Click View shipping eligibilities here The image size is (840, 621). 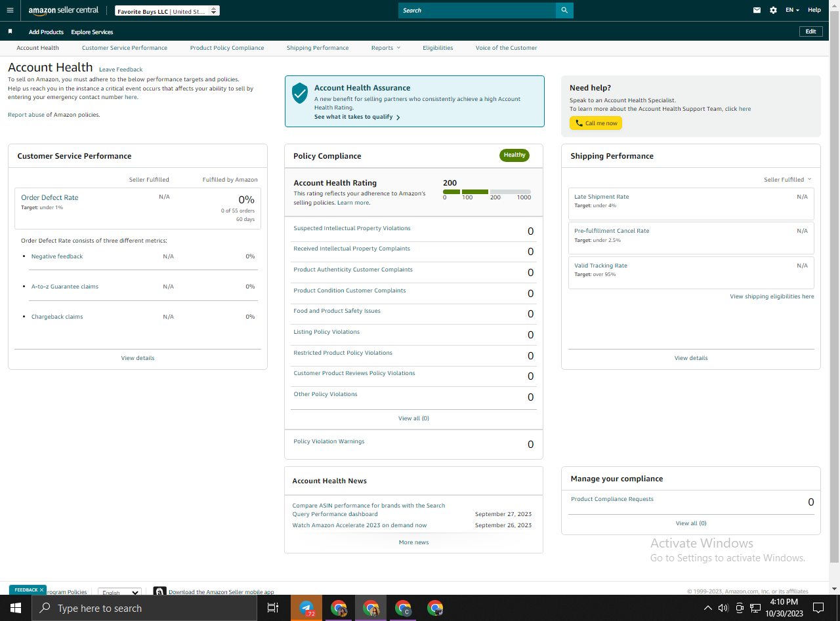[772, 296]
